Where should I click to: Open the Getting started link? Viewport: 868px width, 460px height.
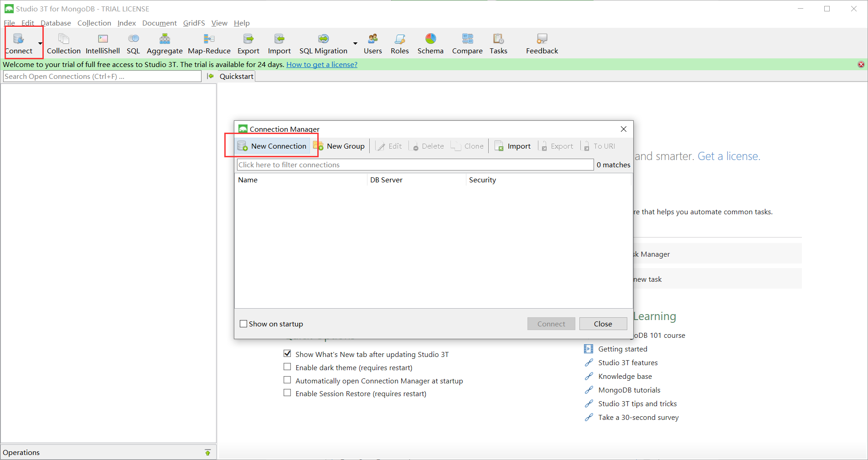tap(623, 349)
